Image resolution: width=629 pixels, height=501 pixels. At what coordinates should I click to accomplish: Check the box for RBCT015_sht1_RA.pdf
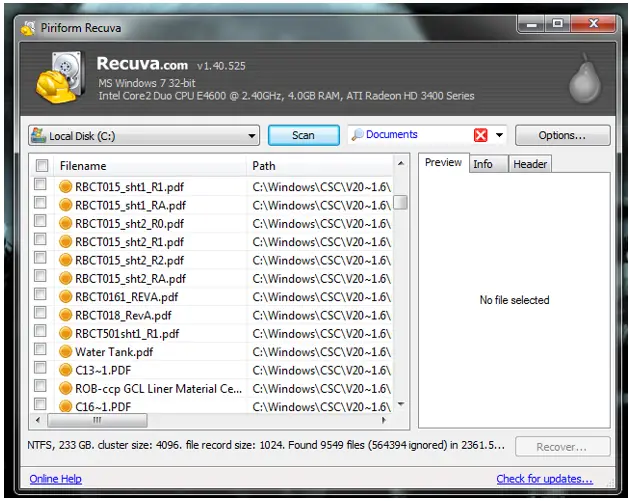[40, 203]
